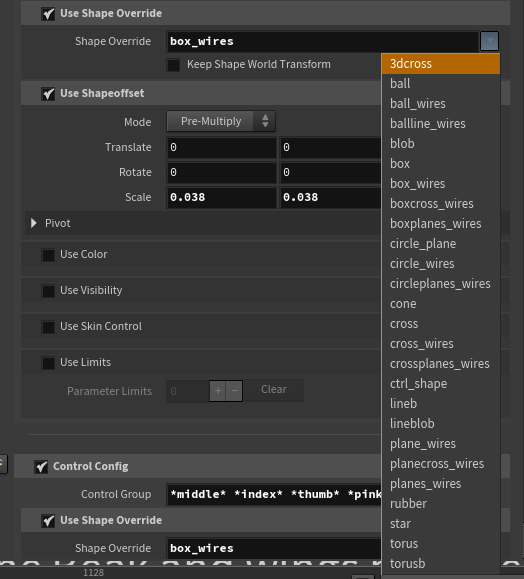Select torusb from the shape list
Viewport: 524px width, 579px height.
tap(441, 563)
